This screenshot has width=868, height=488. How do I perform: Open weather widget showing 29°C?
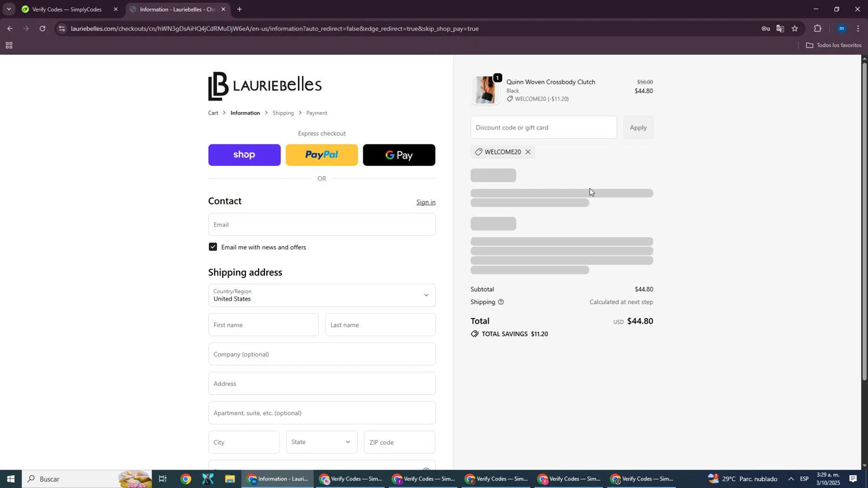[742, 479]
